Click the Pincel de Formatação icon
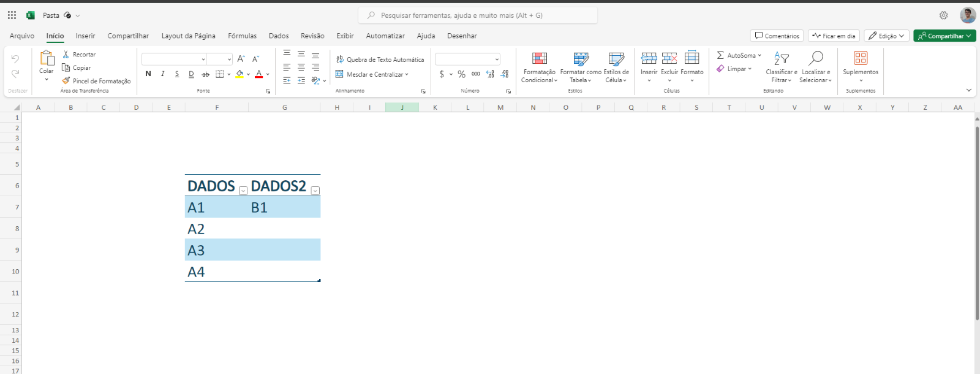980x374 pixels. click(66, 81)
